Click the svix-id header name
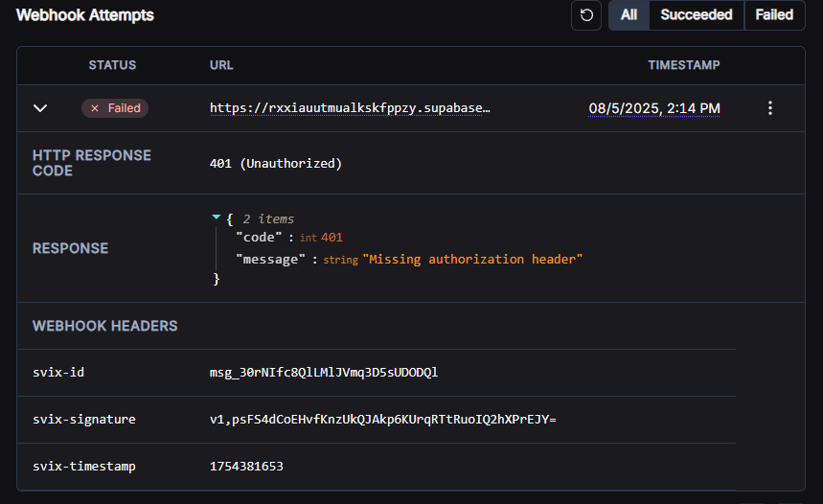Screen dimensions: 823x504 [58, 372]
